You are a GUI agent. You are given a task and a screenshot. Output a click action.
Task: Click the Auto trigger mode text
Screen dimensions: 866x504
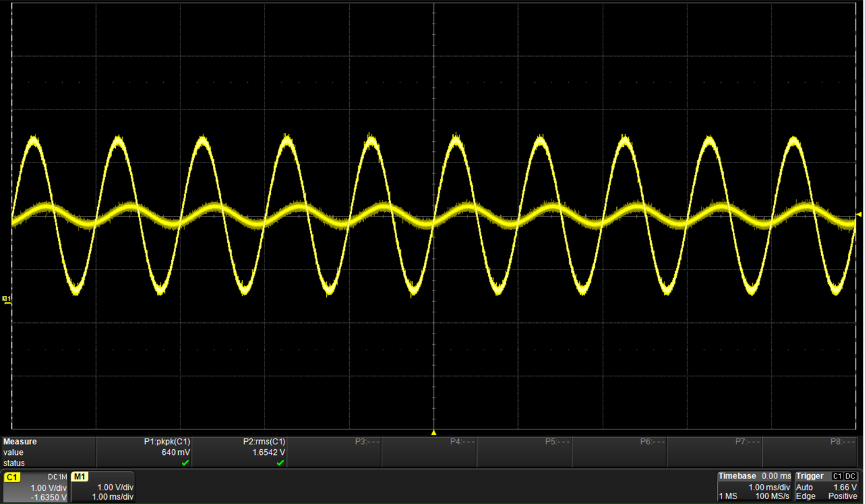tap(804, 487)
